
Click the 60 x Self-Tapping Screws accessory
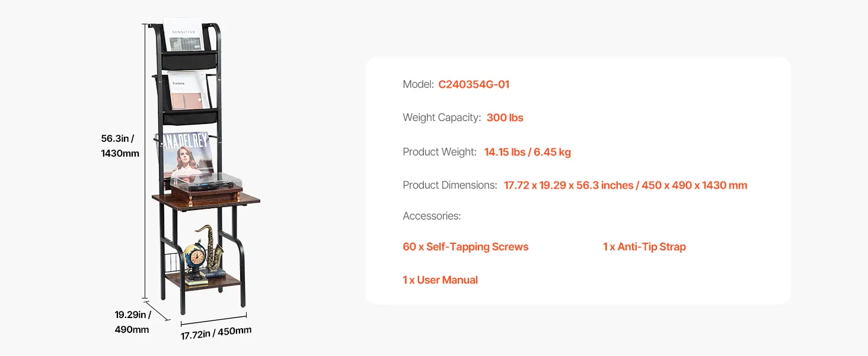click(465, 247)
